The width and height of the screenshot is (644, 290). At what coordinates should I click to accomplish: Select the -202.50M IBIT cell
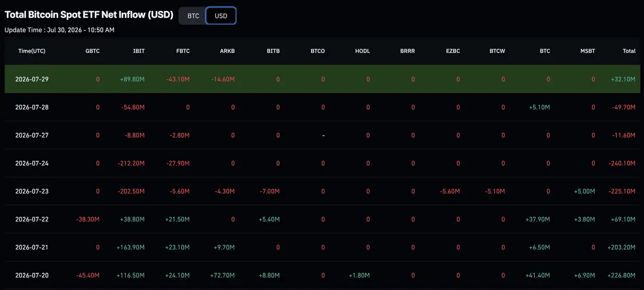pos(131,191)
